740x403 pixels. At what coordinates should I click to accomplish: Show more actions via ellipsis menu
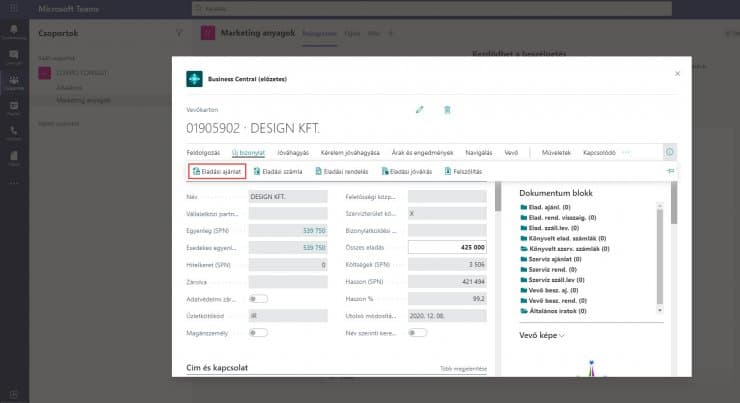(627, 152)
